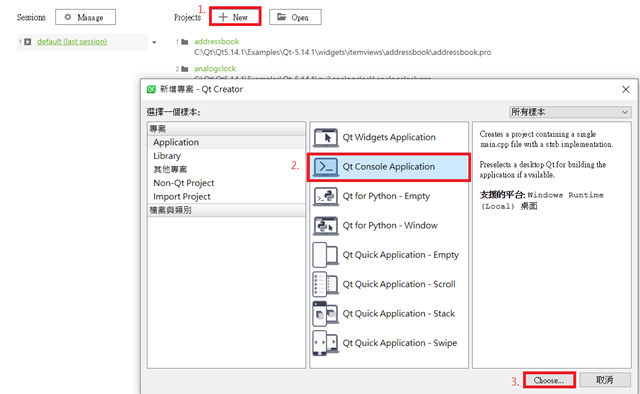
Task: Open the analogclock recent project
Action: coord(215,69)
